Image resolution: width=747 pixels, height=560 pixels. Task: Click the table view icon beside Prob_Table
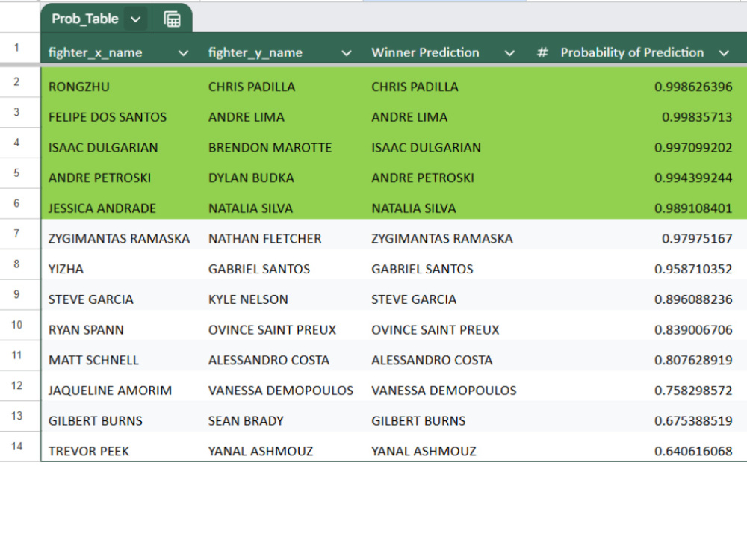[172, 19]
